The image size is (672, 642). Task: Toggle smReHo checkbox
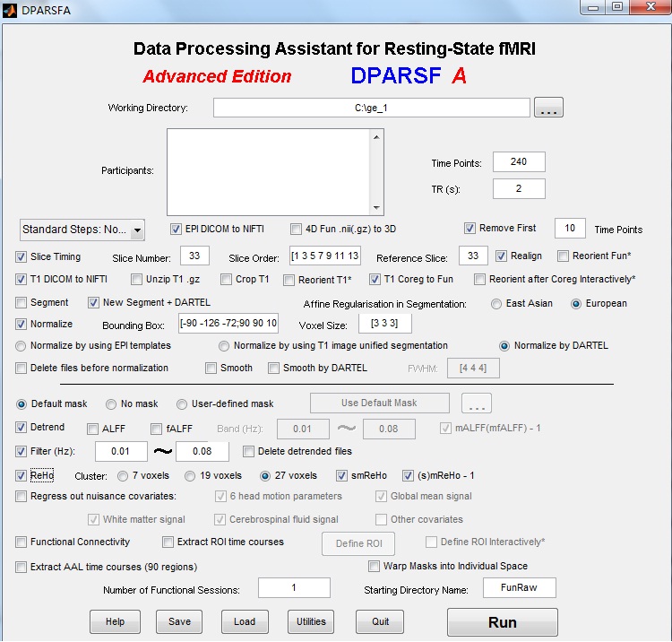[x=341, y=475]
